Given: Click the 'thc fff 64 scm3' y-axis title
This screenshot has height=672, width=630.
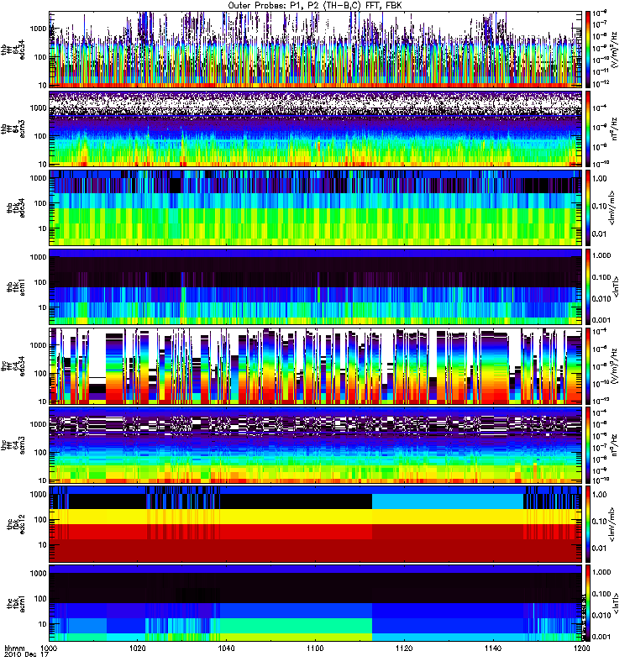Looking at the screenshot, I should tap(13, 444).
